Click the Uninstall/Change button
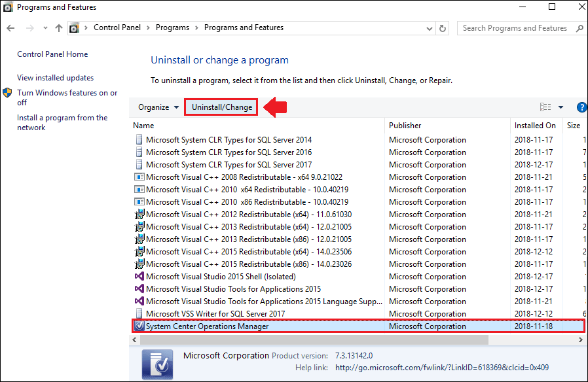Viewport: 588px width, 382px height. point(221,107)
